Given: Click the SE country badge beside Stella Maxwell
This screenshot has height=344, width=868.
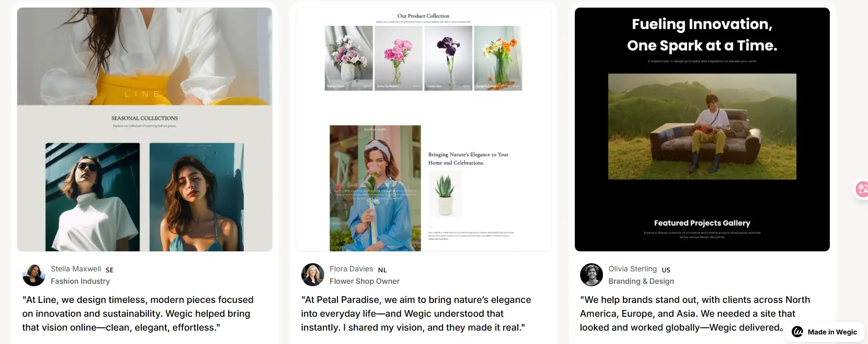Looking at the screenshot, I should (109, 270).
